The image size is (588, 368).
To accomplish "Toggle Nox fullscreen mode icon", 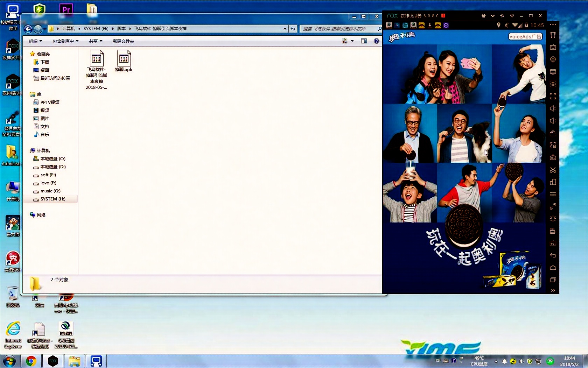I will pyautogui.click(x=553, y=96).
